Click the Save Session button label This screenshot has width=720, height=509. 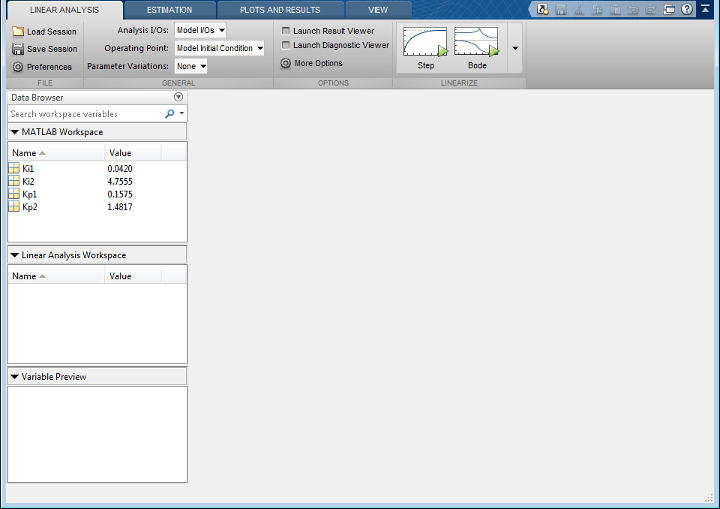(x=52, y=49)
